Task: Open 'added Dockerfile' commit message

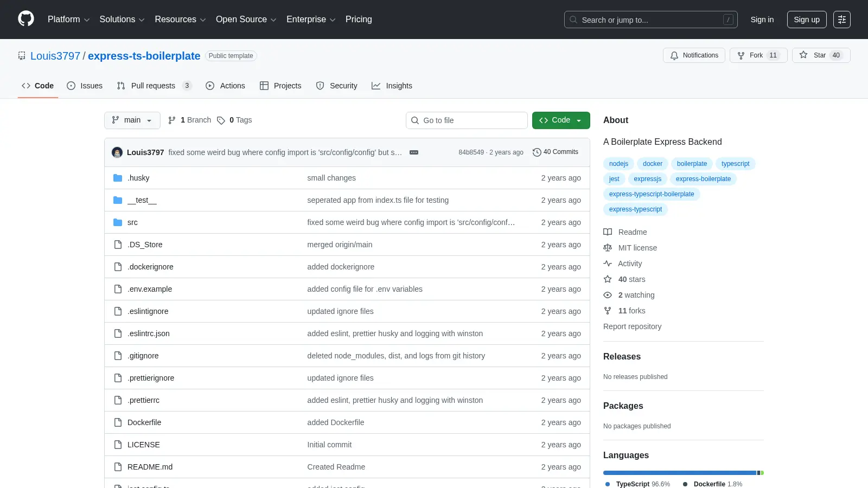Action: (336, 422)
